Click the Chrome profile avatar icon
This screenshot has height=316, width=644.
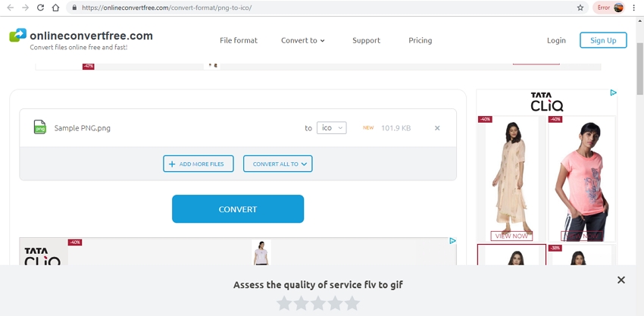(x=619, y=8)
